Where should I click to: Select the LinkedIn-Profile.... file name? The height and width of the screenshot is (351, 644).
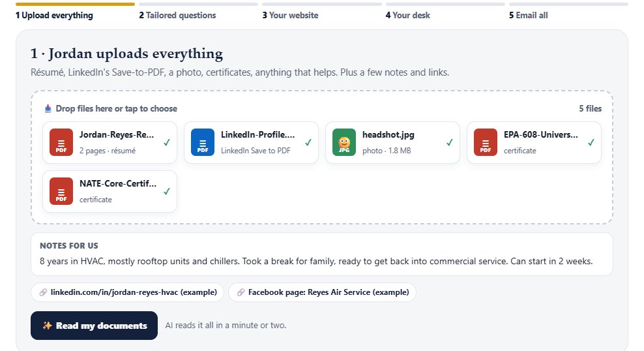[x=258, y=135]
